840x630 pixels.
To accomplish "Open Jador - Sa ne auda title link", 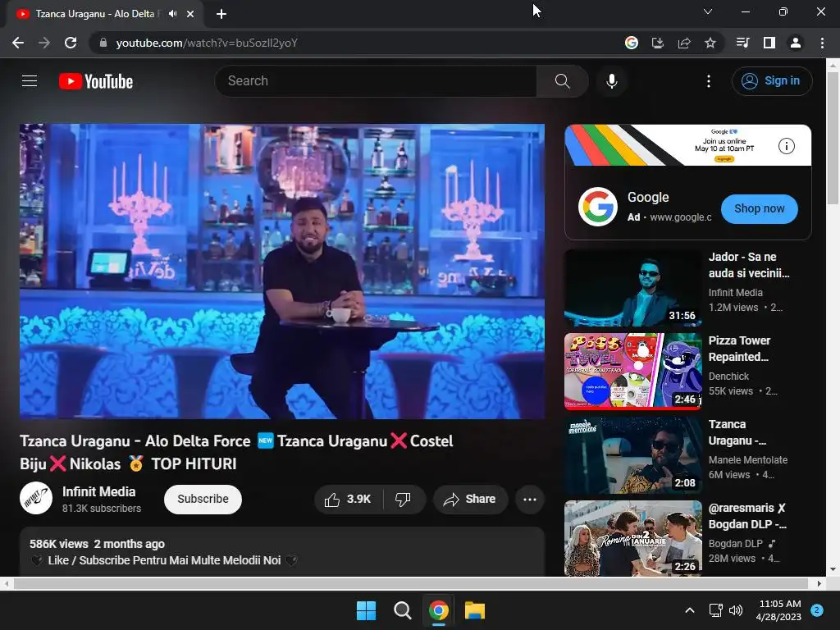I will (x=749, y=265).
